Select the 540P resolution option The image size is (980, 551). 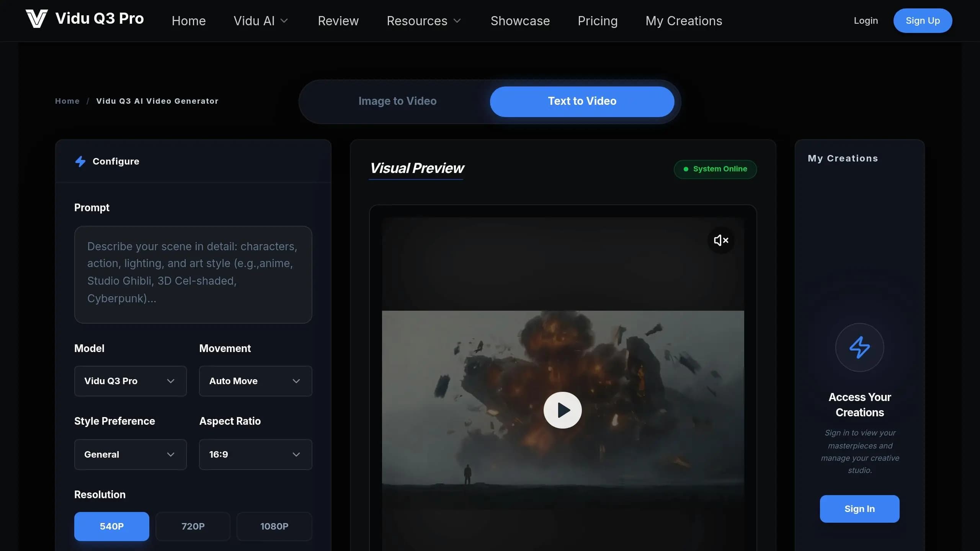click(112, 526)
